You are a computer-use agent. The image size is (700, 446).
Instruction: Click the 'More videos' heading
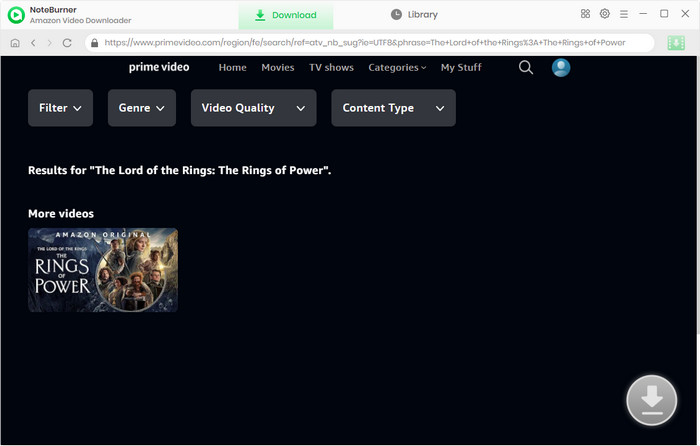tap(61, 213)
